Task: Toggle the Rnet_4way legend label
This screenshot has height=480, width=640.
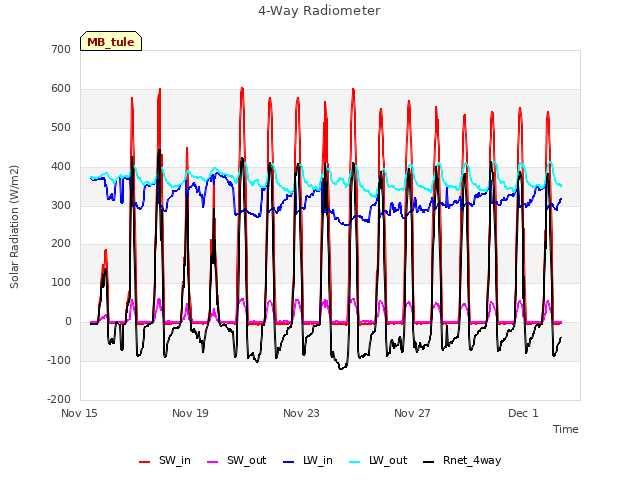Action: [x=472, y=460]
